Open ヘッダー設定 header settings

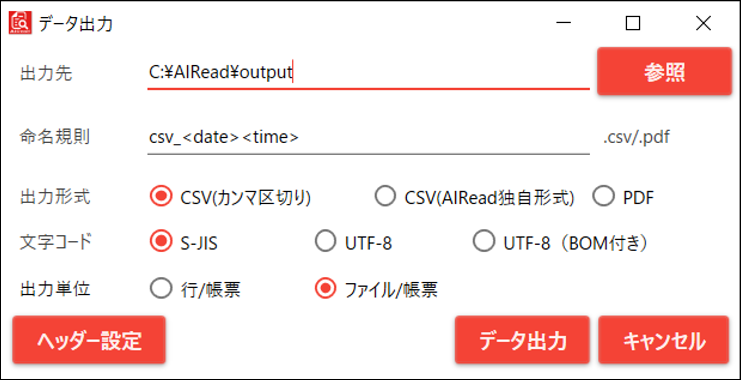89,340
